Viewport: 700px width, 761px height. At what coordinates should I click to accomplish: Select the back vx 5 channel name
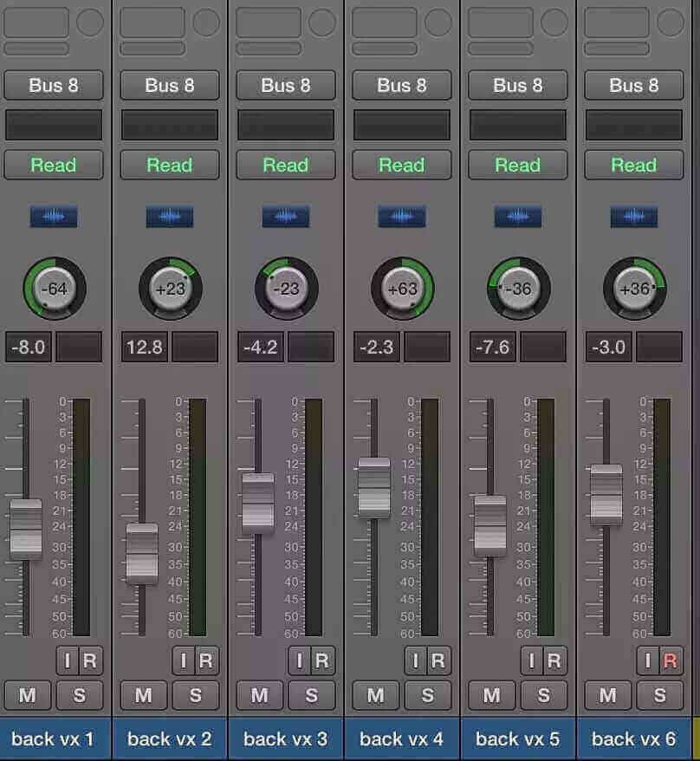pyautogui.click(x=517, y=739)
